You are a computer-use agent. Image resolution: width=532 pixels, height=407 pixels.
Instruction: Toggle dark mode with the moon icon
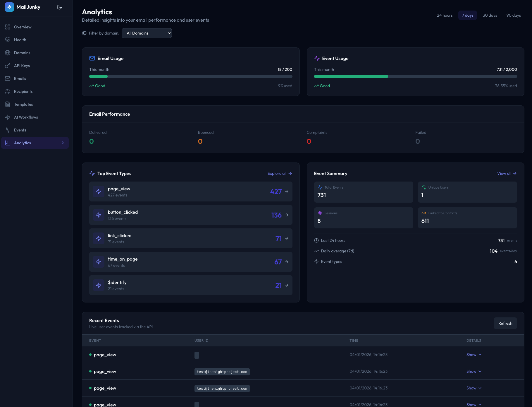pos(59,7)
